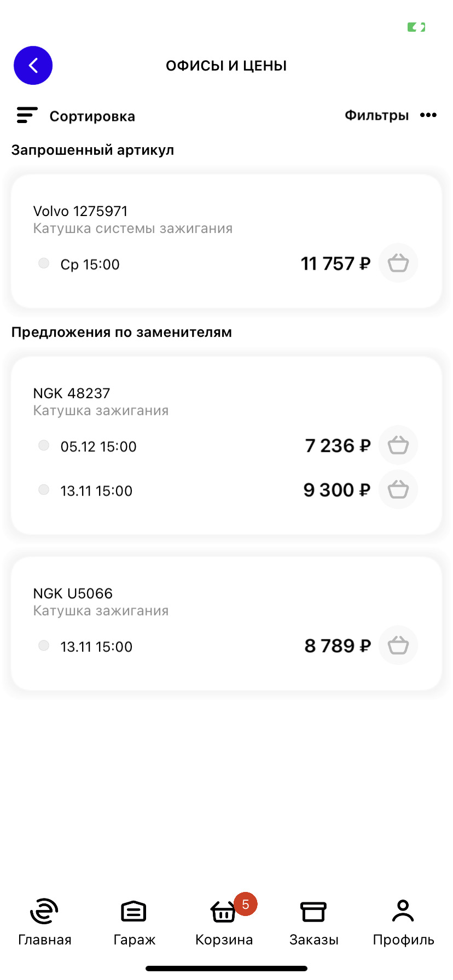The image size is (453, 980).
Task: Open the three-dots filter menu
Action: tap(428, 115)
